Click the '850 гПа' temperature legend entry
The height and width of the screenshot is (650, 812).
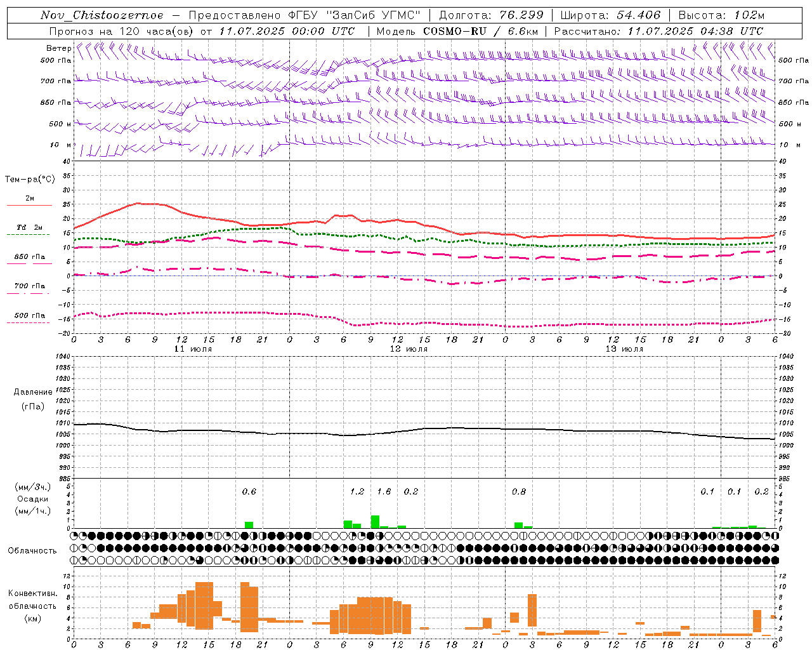[x=30, y=257]
